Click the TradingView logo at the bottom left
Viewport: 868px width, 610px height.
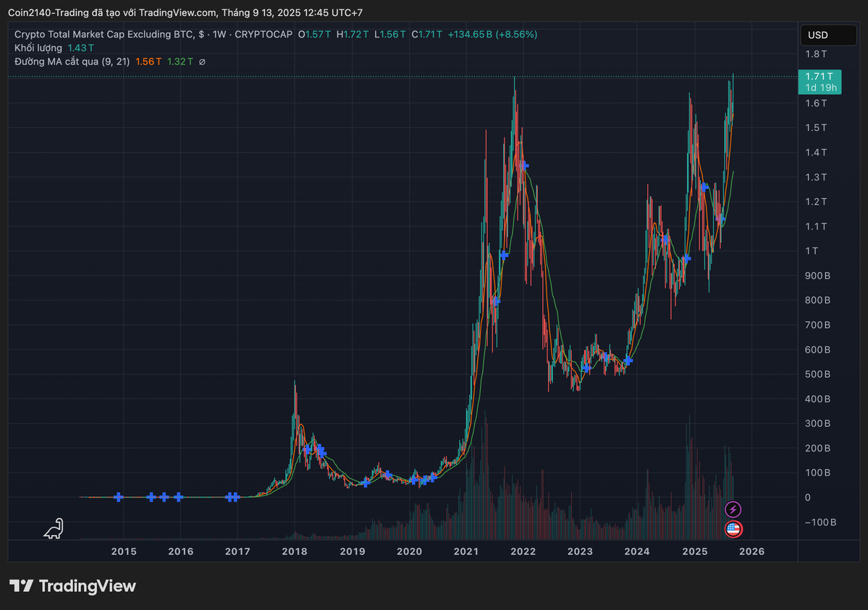point(72,586)
